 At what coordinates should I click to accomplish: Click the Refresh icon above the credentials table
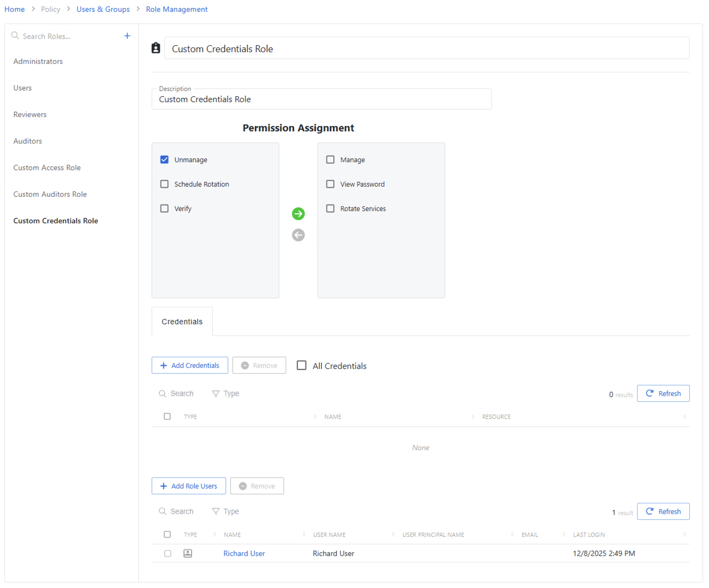(650, 393)
